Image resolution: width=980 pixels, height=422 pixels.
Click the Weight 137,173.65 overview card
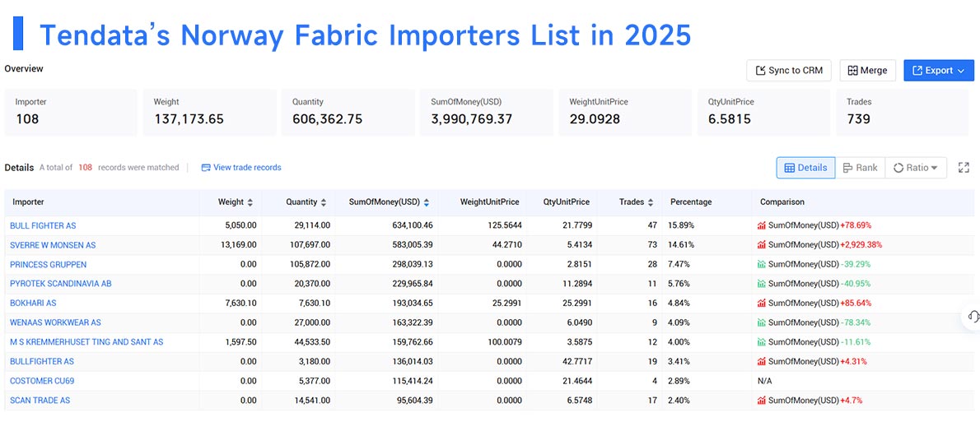(209, 113)
